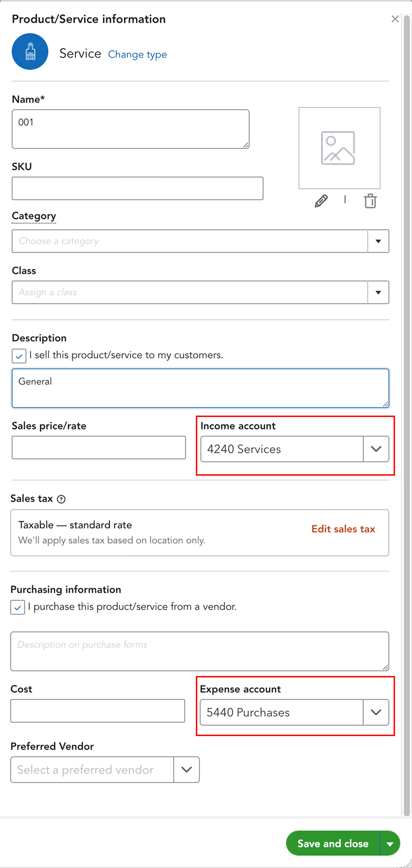Click the Cost input field
This screenshot has width=412, height=868.
point(97,711)
